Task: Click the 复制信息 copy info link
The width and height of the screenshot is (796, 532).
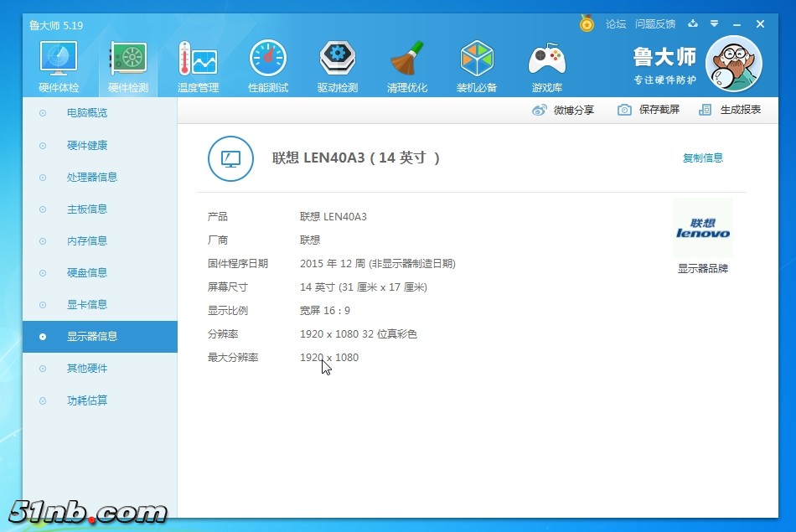Action: [x=702, y=158]
